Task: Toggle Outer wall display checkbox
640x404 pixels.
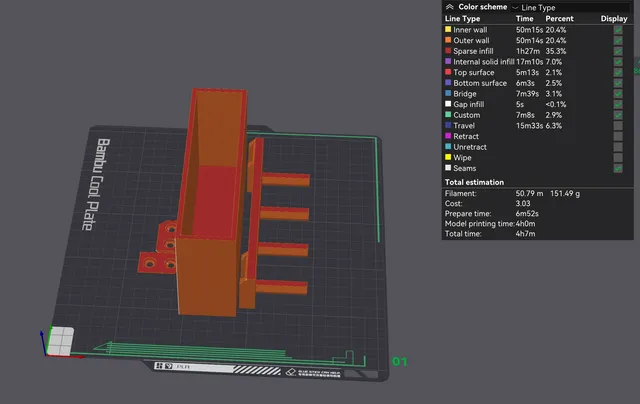Action: [618, 40]
